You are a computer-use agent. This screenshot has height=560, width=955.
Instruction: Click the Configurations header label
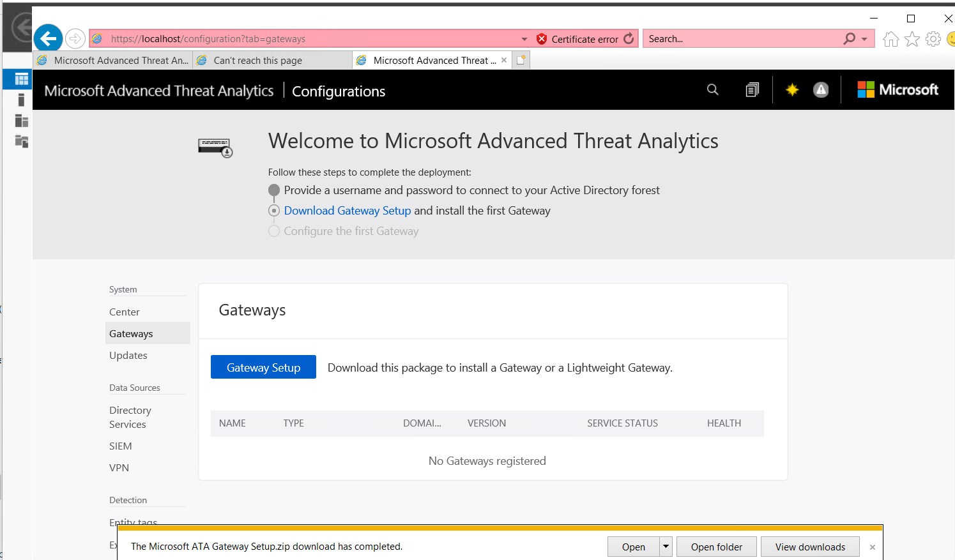[339, 91]
